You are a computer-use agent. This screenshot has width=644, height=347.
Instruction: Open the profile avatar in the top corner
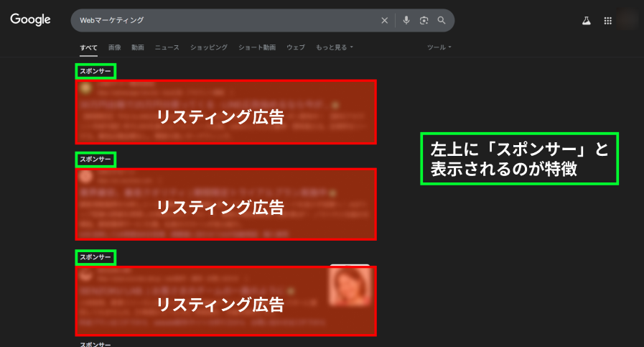pyautogui.click(x=627, y=20)
